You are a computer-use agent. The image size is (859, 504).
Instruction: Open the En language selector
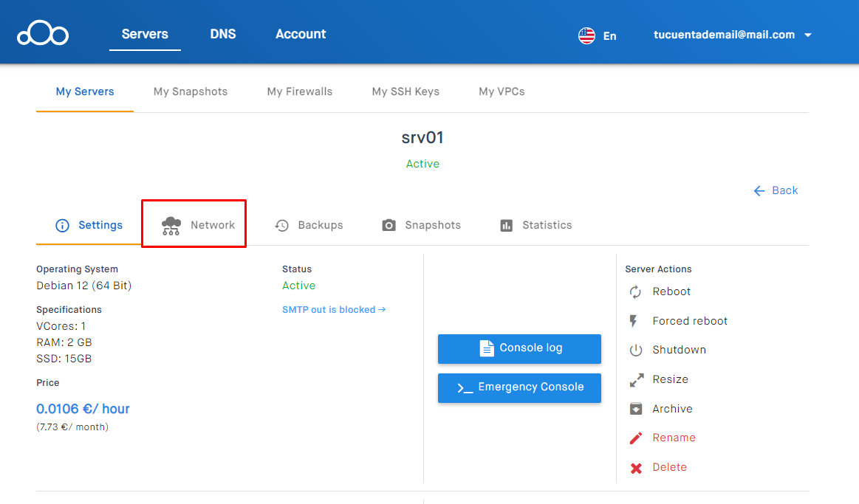609,35
